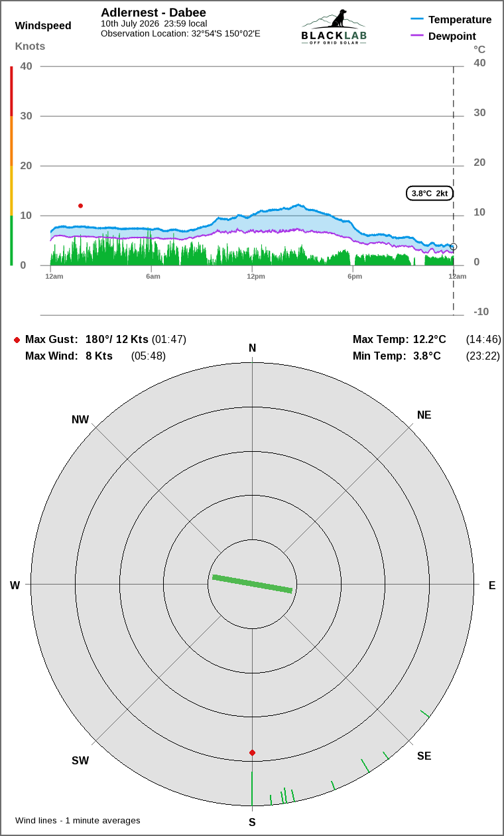
Task: Click the 12pm time axis label
Action: click(256, 276)
